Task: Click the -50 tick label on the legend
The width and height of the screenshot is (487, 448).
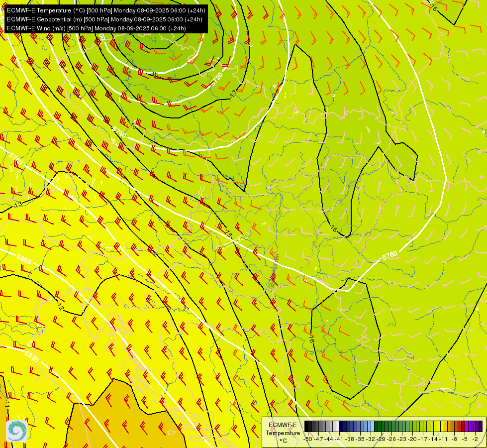Action: click(308, 440)
